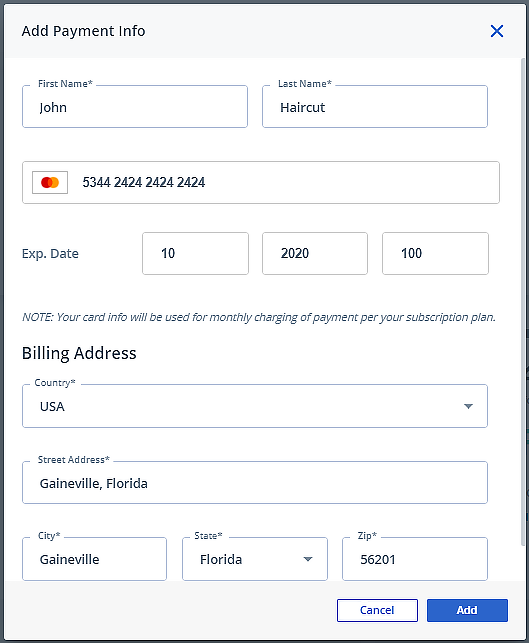Click the Street Address field

point(255,483)
